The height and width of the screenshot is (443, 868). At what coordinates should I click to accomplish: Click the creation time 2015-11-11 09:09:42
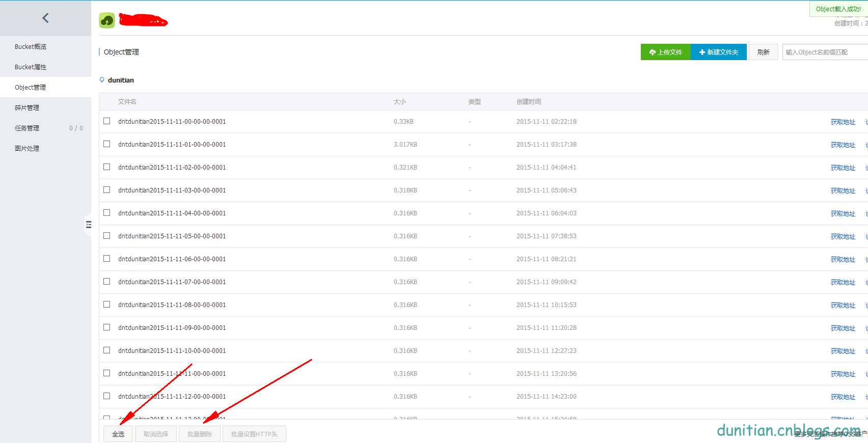tap(547, 282)
